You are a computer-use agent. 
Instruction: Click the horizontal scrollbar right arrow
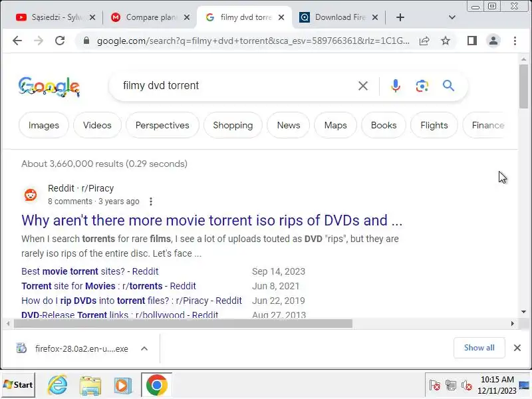(x=512, y=324)
